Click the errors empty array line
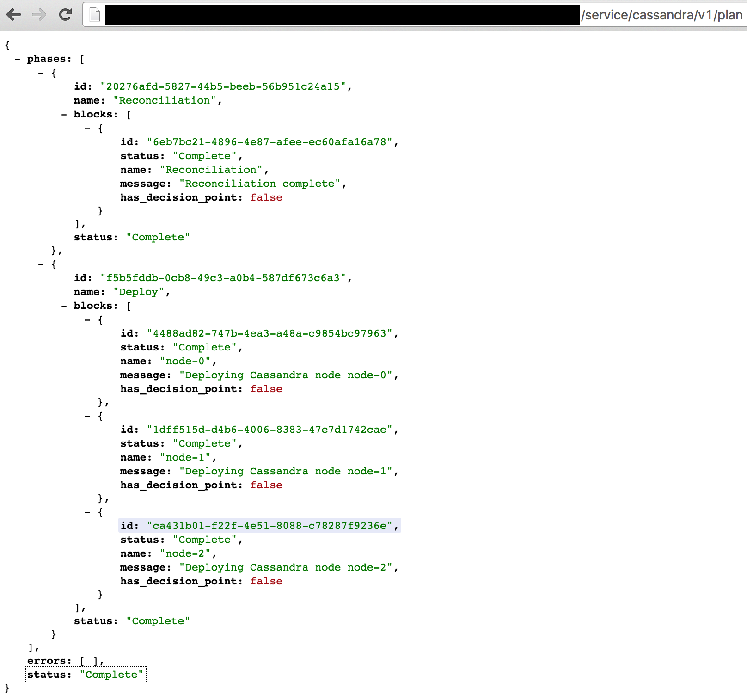 pos(66,661)
